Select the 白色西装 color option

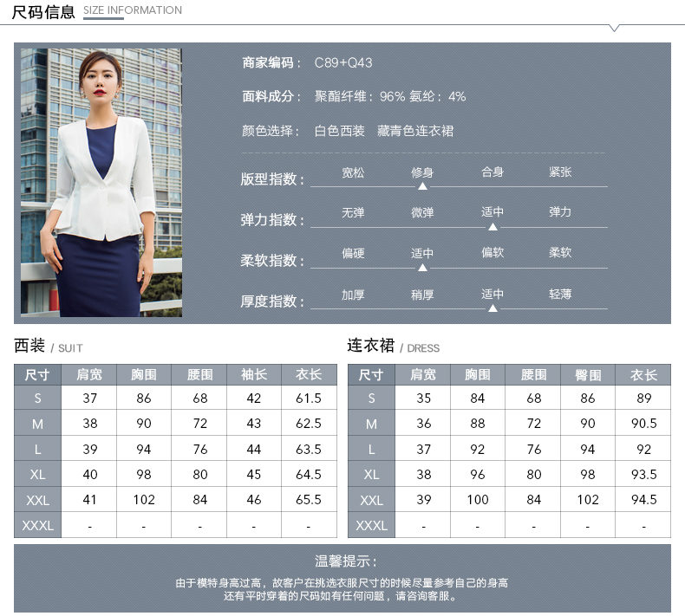(x=339, y=132)
